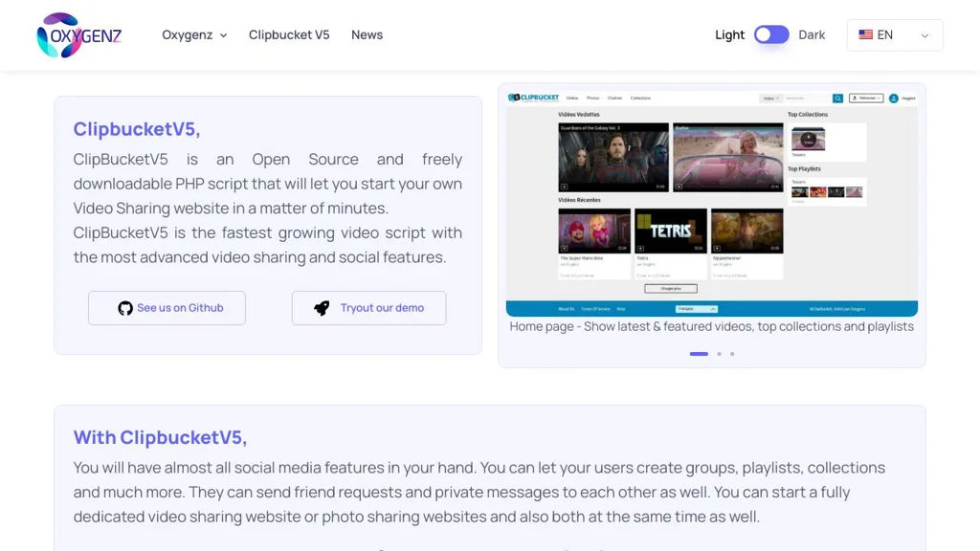Go to the News page

[367, 34]
